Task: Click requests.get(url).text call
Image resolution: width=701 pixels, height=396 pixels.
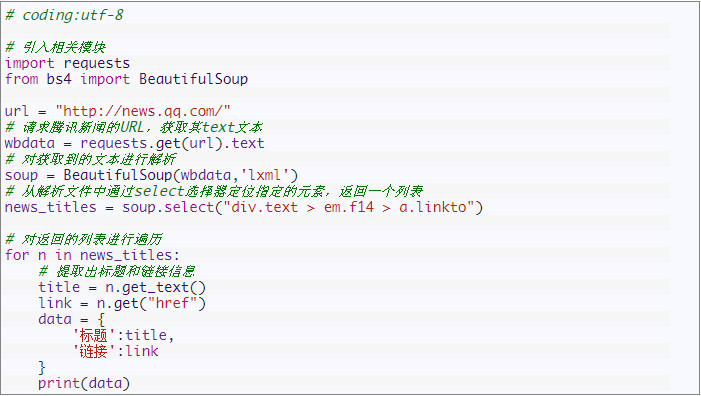Action: click(x=172, y=143)
